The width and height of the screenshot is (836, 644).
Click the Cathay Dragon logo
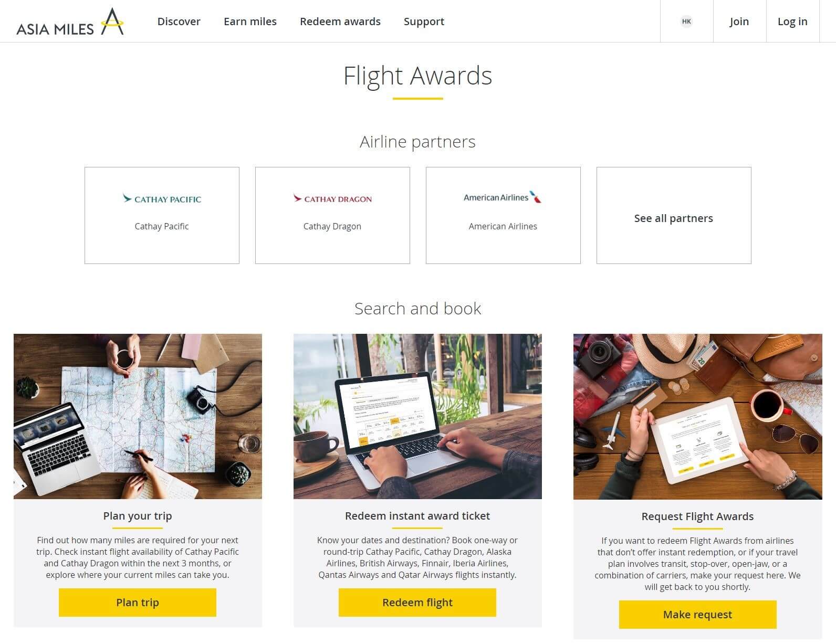[x=332, y=198]
